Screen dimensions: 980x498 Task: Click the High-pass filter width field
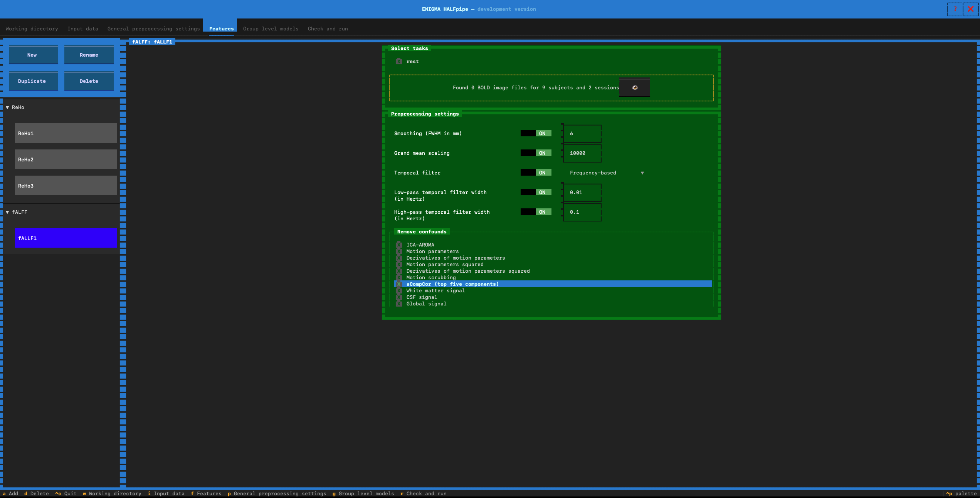coord(582,212)
